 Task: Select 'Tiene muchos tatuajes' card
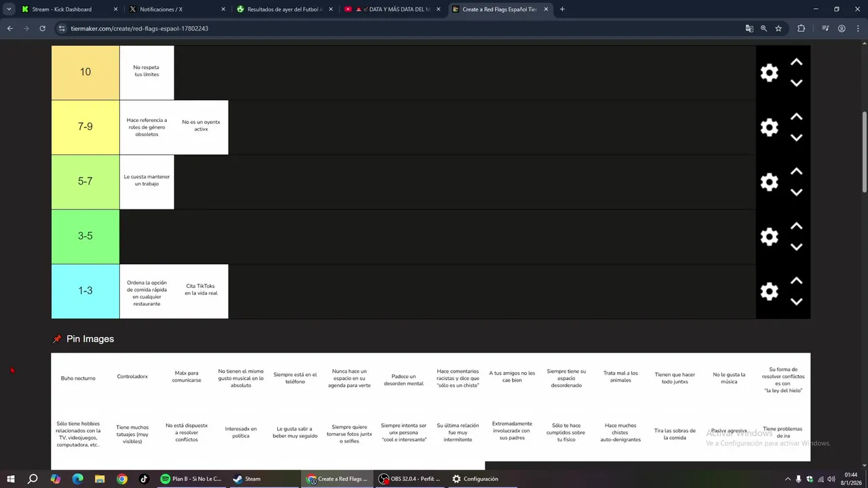(x=132, y=434)
